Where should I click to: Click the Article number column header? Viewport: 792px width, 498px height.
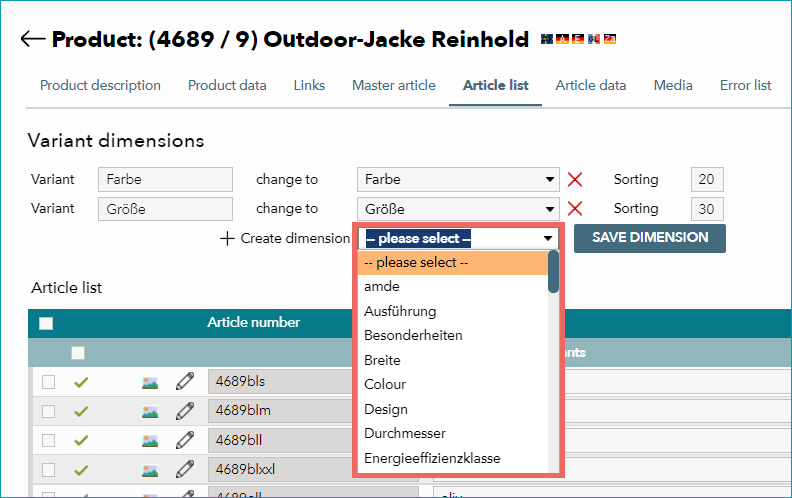254,323
